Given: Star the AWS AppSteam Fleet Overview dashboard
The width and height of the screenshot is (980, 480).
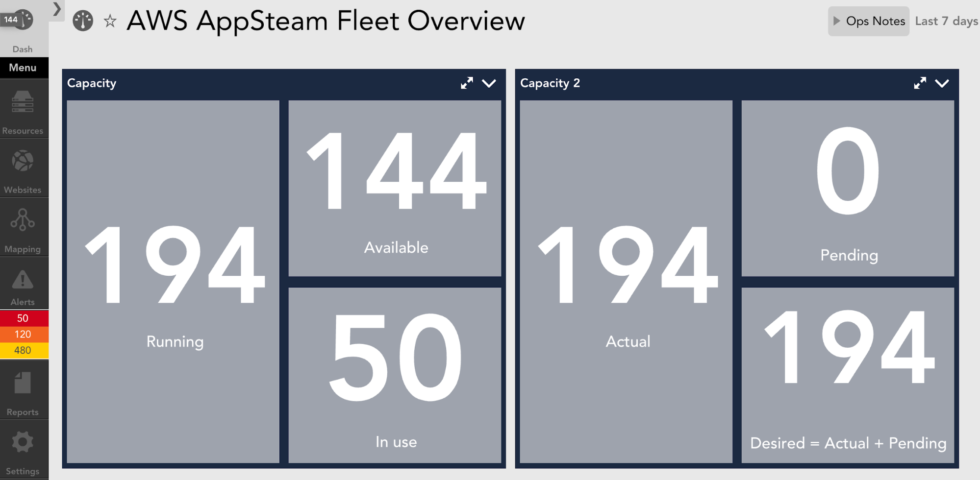Looking at the screenshot, I should pyautogui.click(x=110, y=22).
